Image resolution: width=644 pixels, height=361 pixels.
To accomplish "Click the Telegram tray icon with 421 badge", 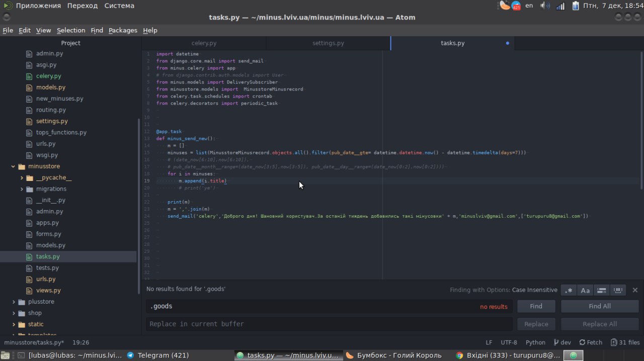I will [516, 6].
